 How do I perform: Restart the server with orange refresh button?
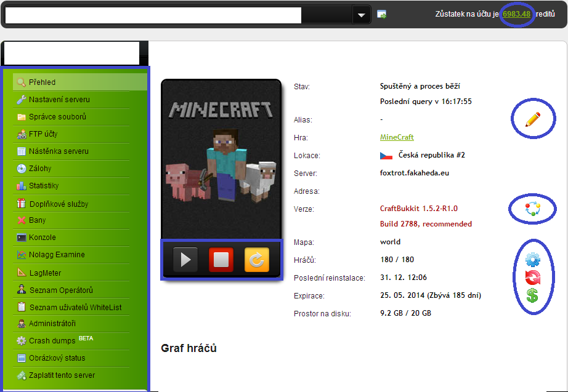point(257,260)
